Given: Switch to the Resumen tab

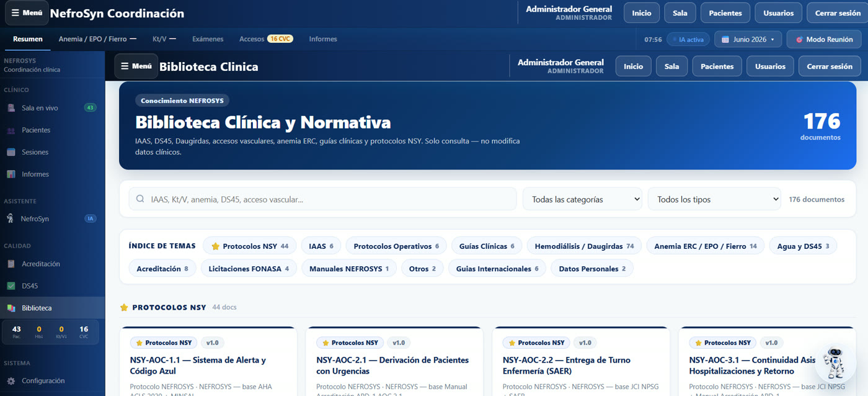Looking at the screenshot, I should 28,39.
